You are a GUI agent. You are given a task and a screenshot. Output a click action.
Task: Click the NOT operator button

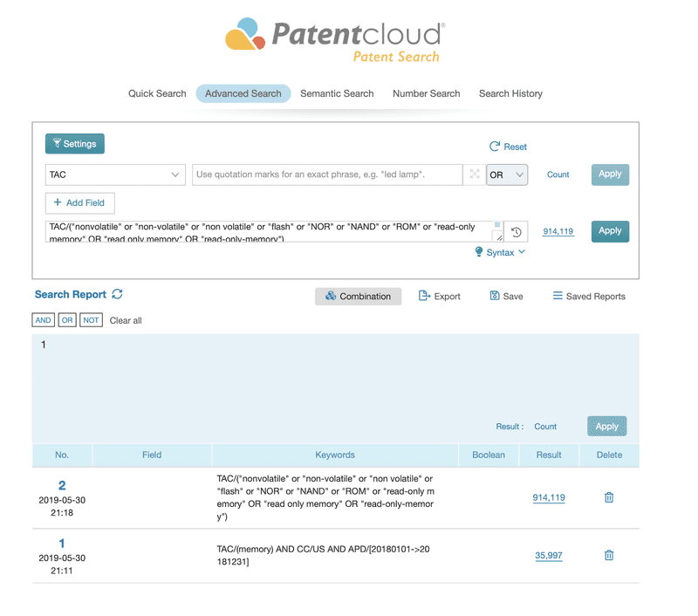click(92, 320)
